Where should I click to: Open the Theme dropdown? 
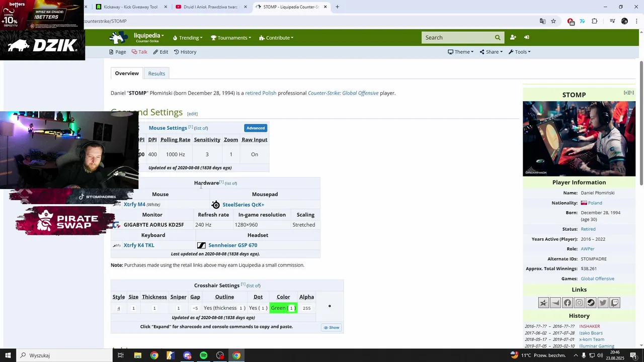(x=460, y=52)
